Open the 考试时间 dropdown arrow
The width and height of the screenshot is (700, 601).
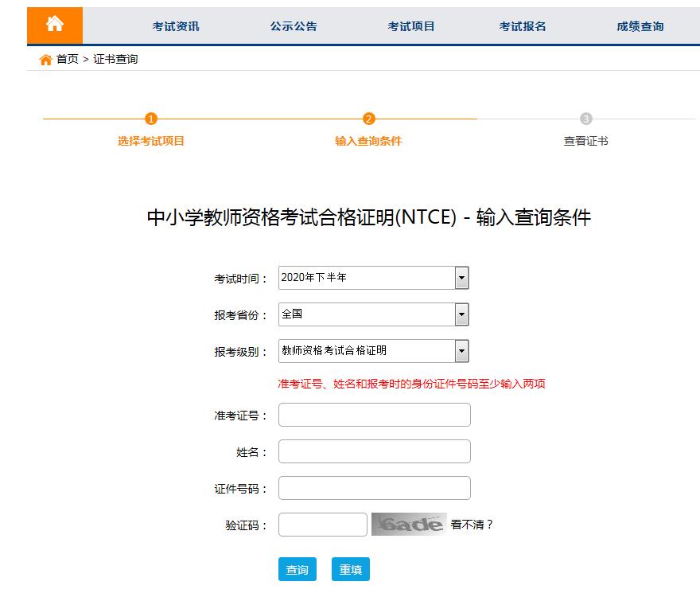[x=461, y=277]
